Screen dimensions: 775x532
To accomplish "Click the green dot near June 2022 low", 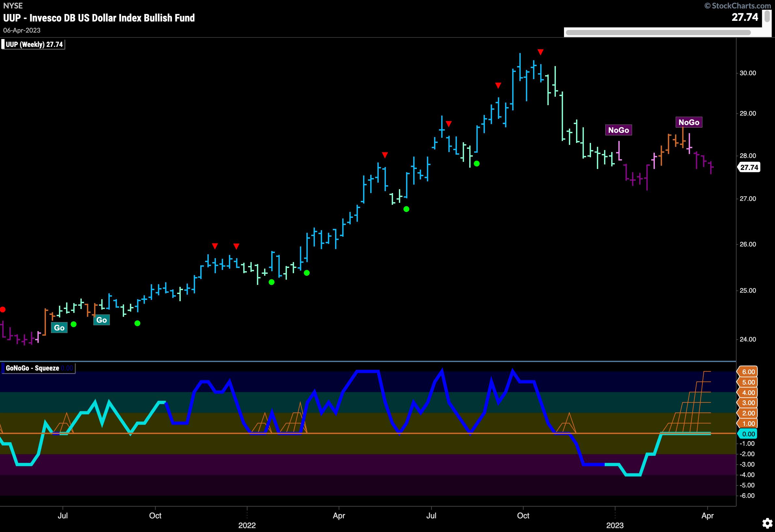I will point(406,209).
